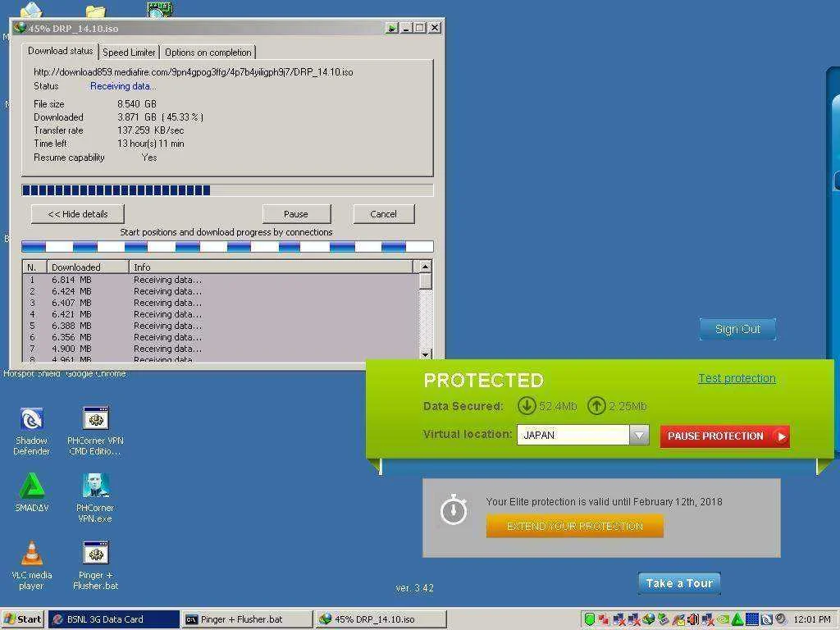Click the Downloaded column header
This screenshot has height=630, width=840.
88,267
